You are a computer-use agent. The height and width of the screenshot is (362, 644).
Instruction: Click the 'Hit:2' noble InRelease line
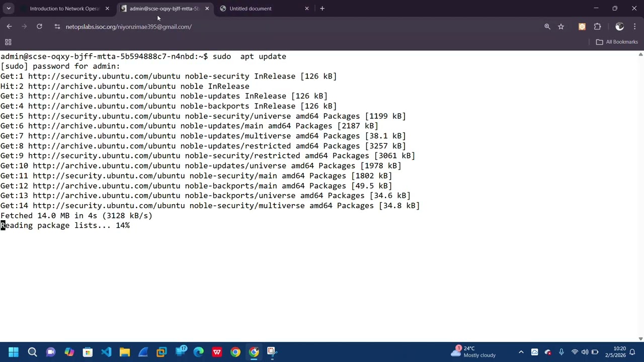tap(125, 86)
